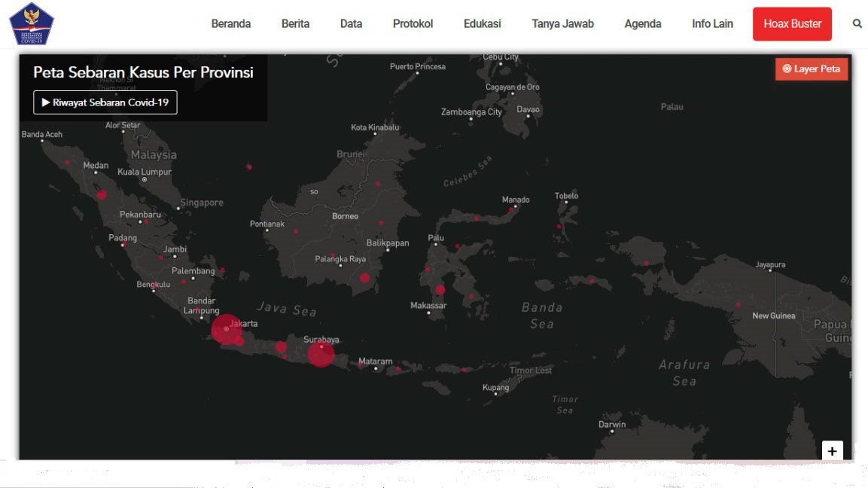Open the Agenda menu item
The image size is (868, 488).
click(x=642, y=24)
